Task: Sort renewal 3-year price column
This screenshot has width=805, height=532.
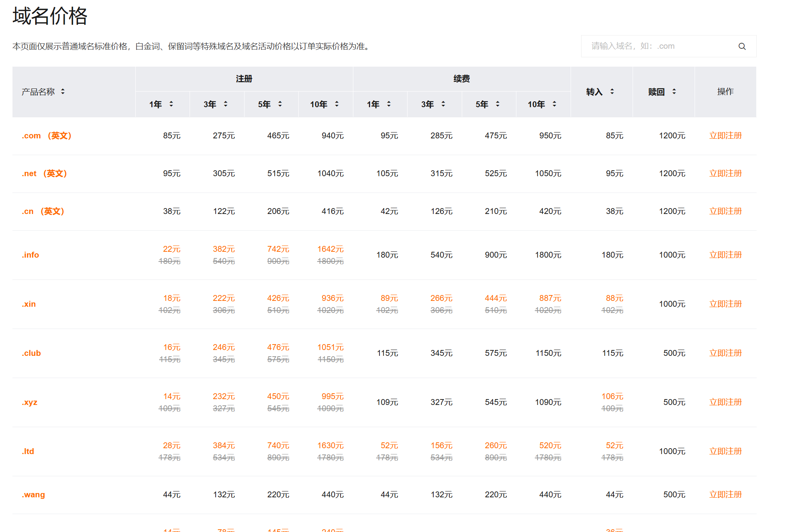Action: click(443, 104)
